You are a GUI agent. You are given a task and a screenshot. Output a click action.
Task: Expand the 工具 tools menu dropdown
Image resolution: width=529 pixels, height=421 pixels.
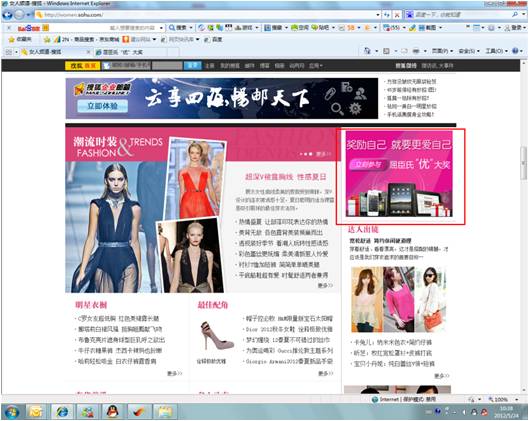click(496, 51)
